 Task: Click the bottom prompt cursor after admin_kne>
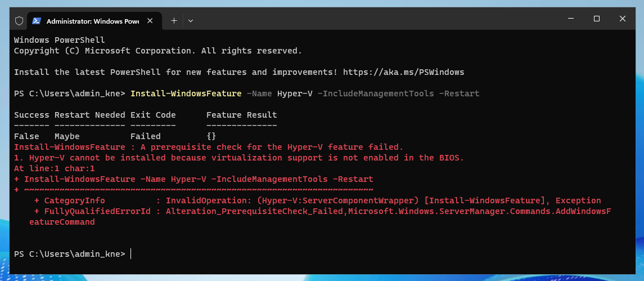[131, 254]
